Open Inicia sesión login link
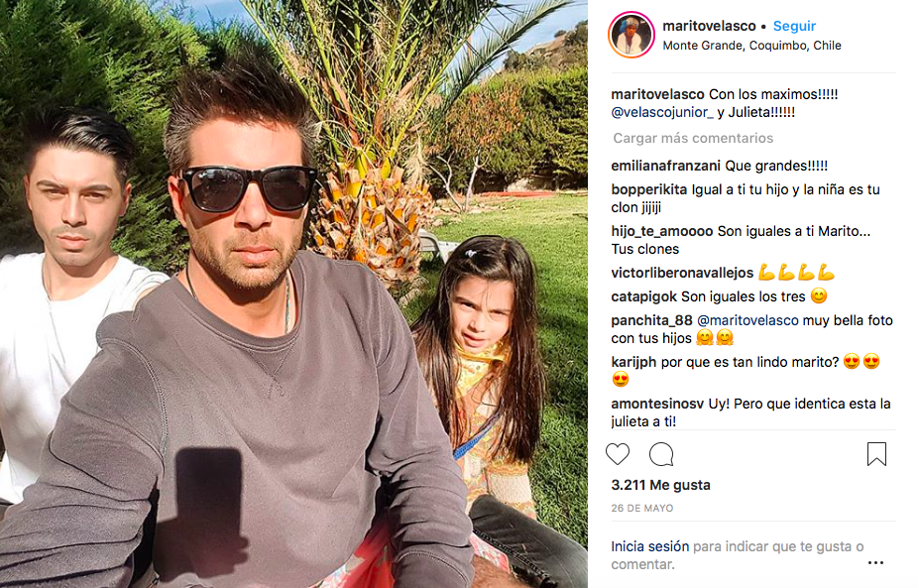This screenshot has width=918, height=588. tap(650, 546)
